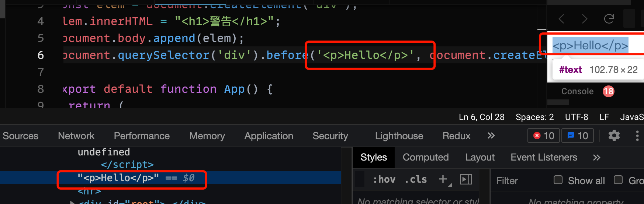Toggle computed styles sidebar icon
This screenshot has height=204, width=644.
point(466,179)
